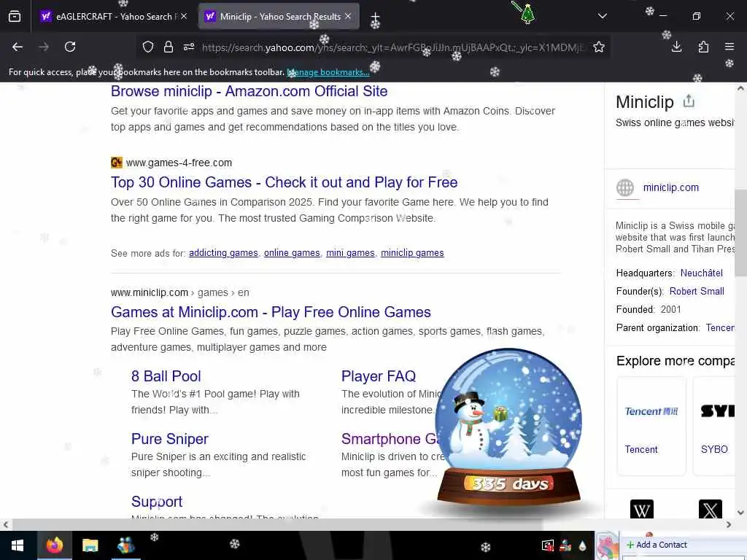The width and height of the screenshot is (747, 560).
Task: Open the Player FAQ sitelink
Action: point(379,376)
